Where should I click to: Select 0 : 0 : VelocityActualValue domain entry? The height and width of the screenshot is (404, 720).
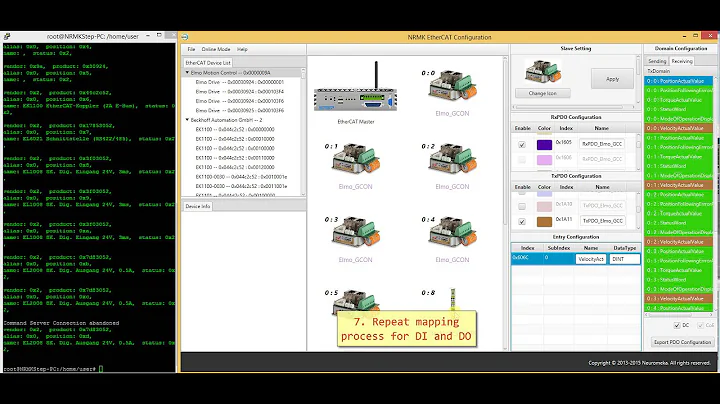tap(679, 128)
